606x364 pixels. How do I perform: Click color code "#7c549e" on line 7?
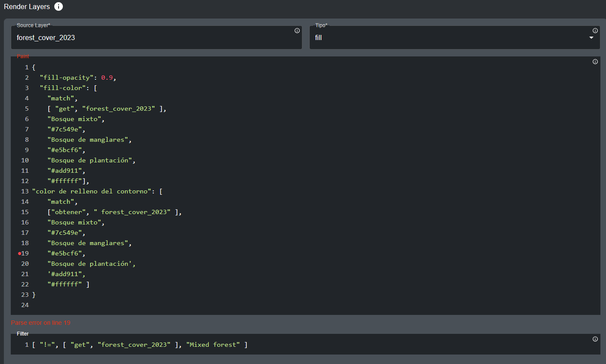[65, 129]
